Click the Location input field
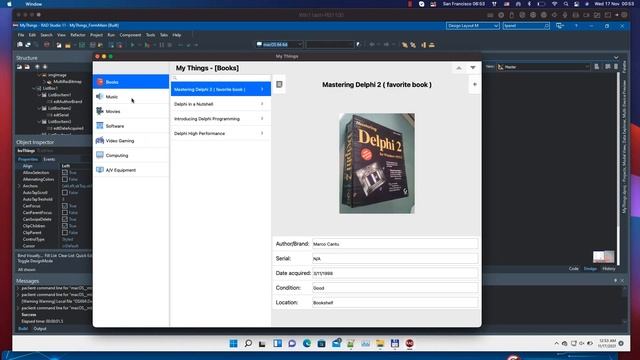 (395, 303)
